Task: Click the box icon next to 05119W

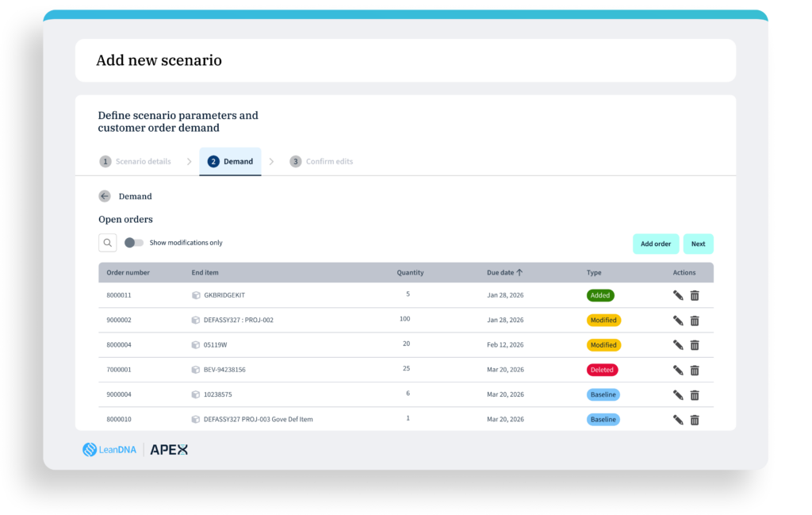Action: tap(196, 345)
